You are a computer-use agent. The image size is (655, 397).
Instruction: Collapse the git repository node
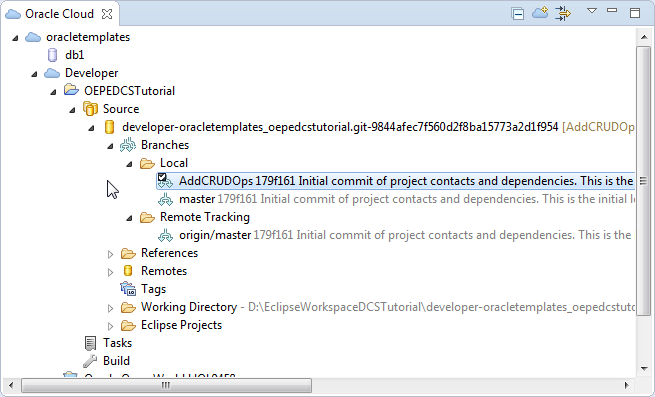[x=91, y=128]
